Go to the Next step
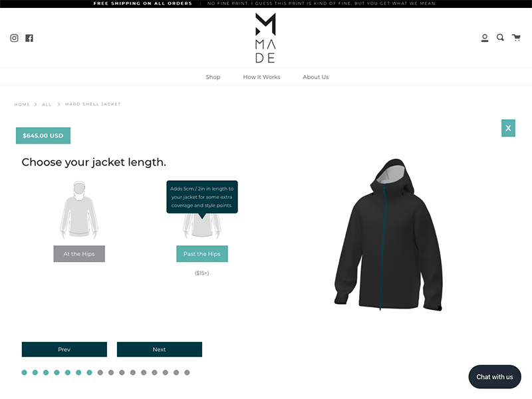 pyautogui.click(x=160, y=350)
